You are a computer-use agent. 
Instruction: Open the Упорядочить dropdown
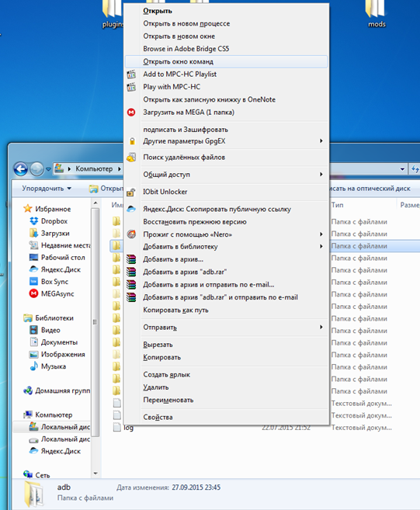pyautogui.click(x=47, y=189)
